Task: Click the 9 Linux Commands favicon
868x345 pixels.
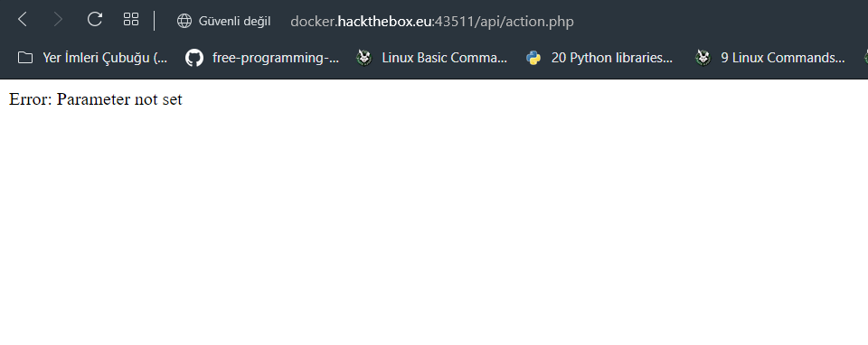Action: click(703, 58)
